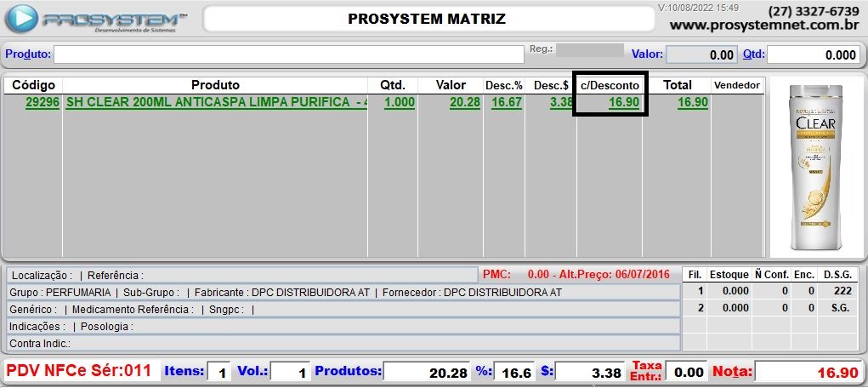Click Total cell 16.90 in the row
868x388 pixels.
[693, 103]
